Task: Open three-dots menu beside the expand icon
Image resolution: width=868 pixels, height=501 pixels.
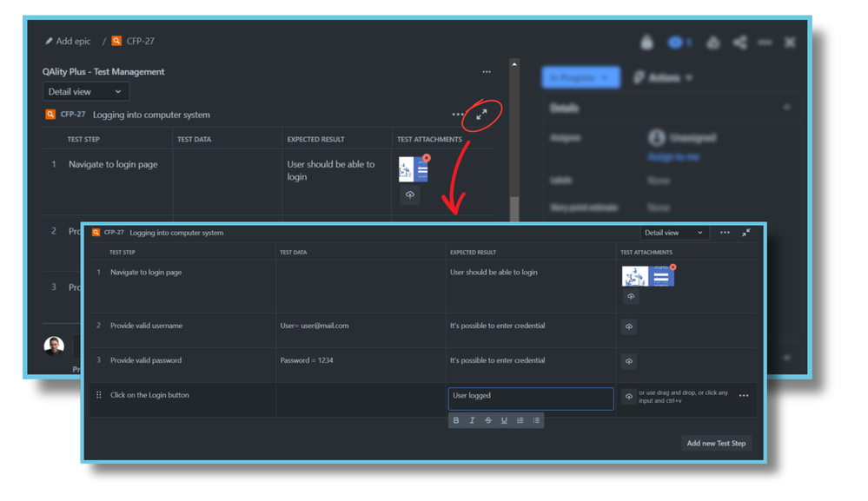Action: [457, 115]
